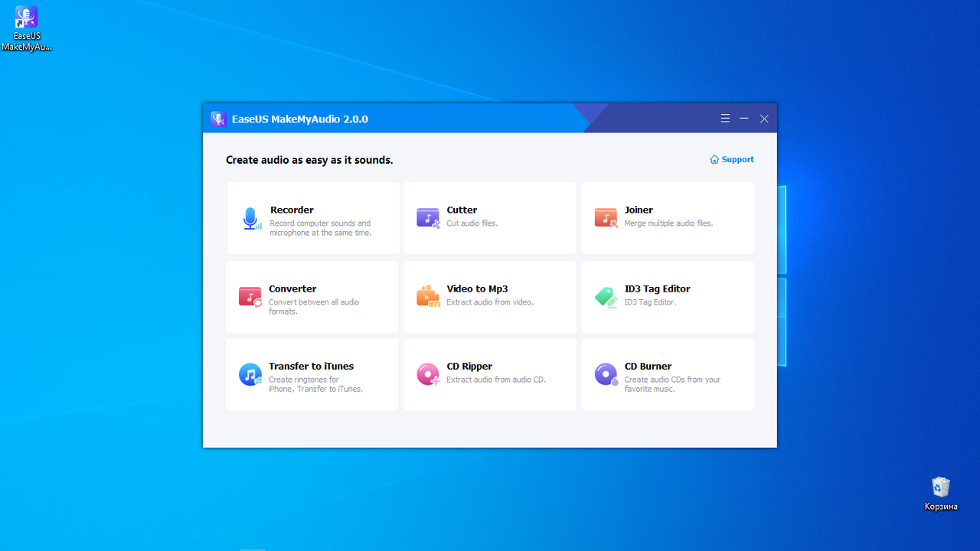Select the Joiner red folder icon
980x551 pixels.
tap(606, 218)
